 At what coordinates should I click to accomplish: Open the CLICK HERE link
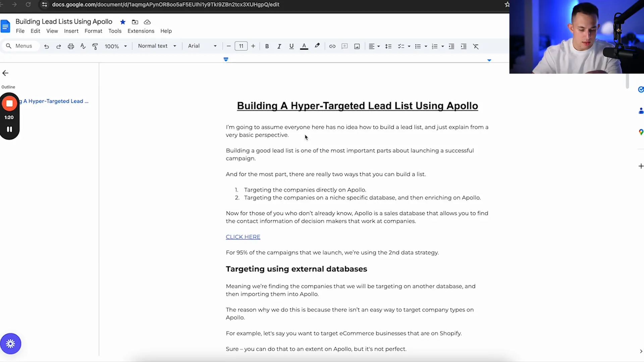pos(243,237)
